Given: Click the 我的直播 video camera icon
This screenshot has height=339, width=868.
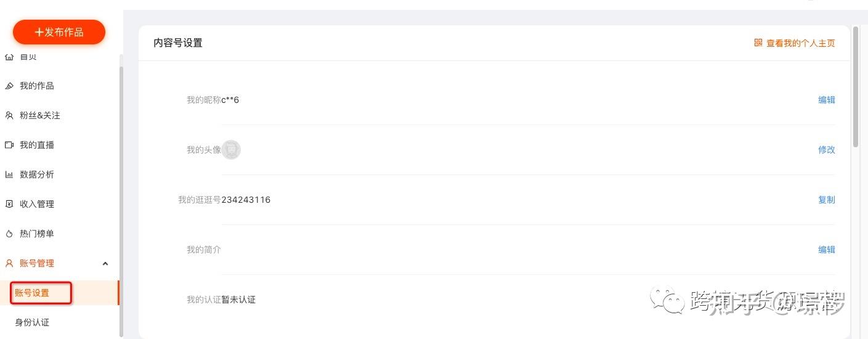Looking at the screenshot, I should 9,145.
